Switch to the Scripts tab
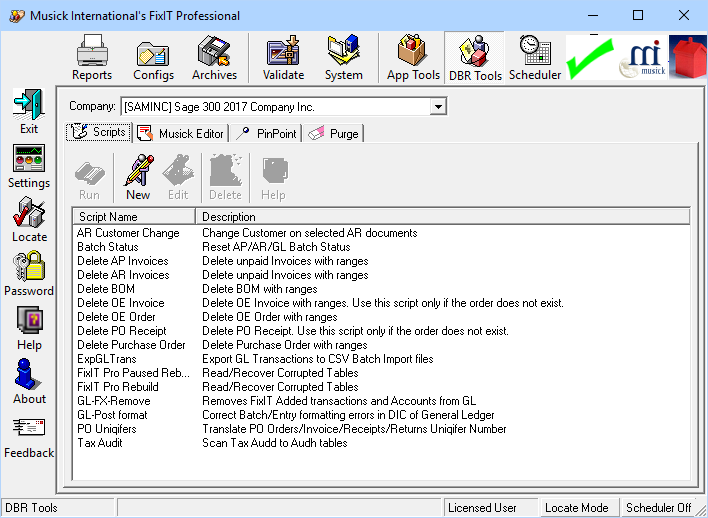This screenshot has height=518, width=708. pyautogui.click(x=99, y=132)
